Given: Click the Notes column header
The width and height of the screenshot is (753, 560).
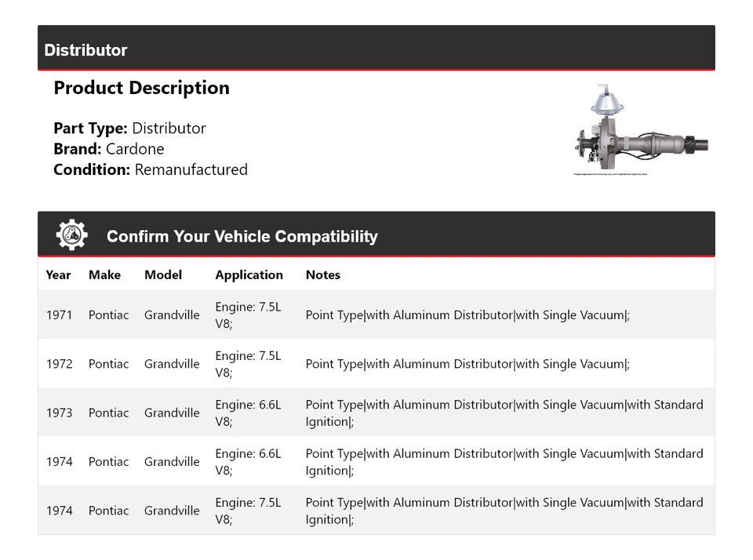Looking at the screenshot, I should pos(322,275).
